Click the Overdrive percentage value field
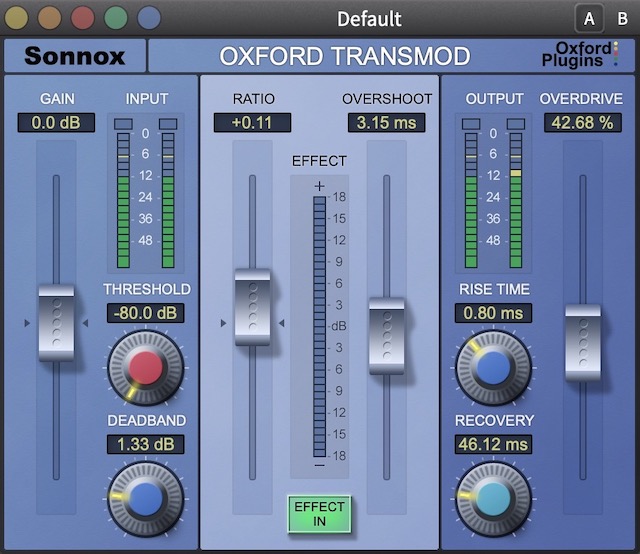 click(582, 123)
